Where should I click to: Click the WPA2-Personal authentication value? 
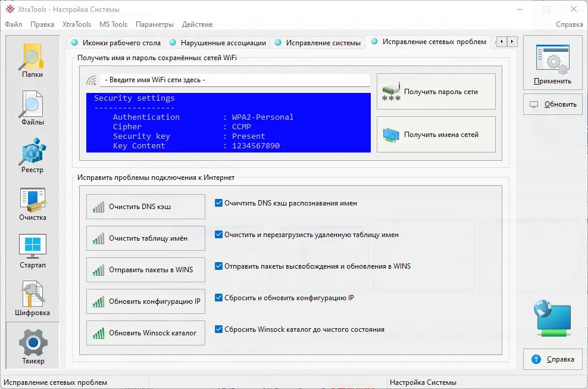click(x=262, y=117)
